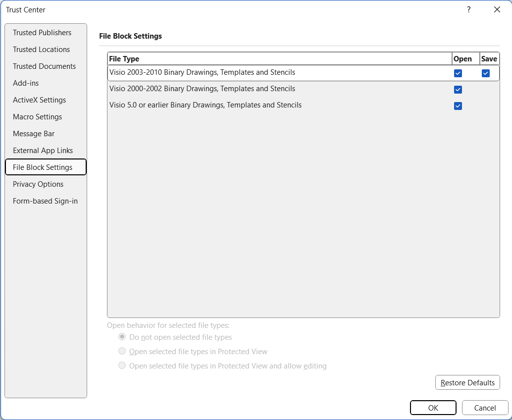The height and width of the screenshot is (420, 512).
Task: Confirm with the OK button
Action: [x=433, y=408]
